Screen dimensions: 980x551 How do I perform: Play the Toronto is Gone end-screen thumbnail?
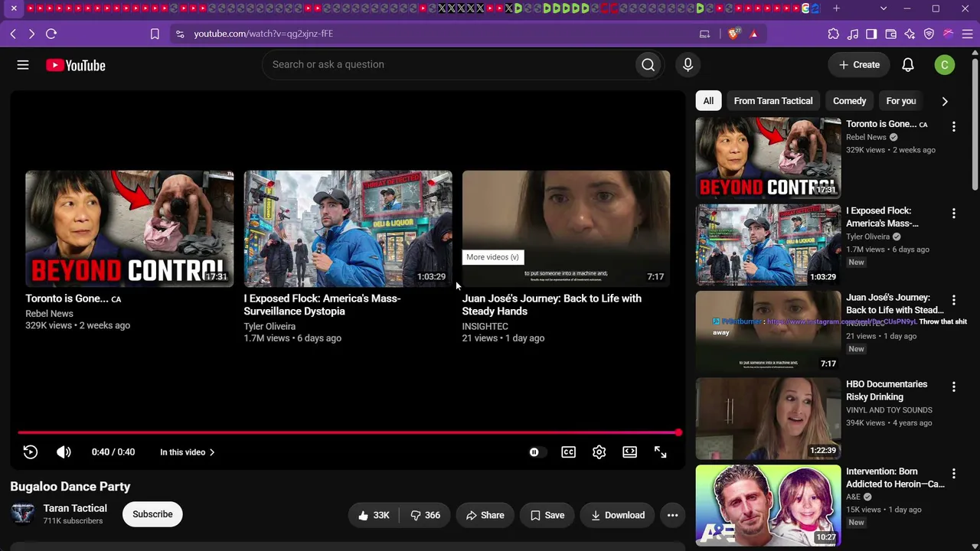(129, 229)
